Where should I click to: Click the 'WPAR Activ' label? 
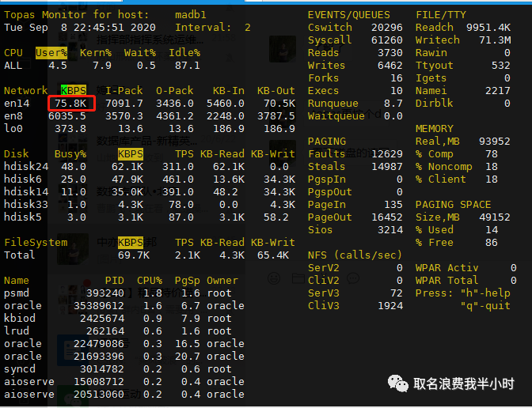[446, 268]
